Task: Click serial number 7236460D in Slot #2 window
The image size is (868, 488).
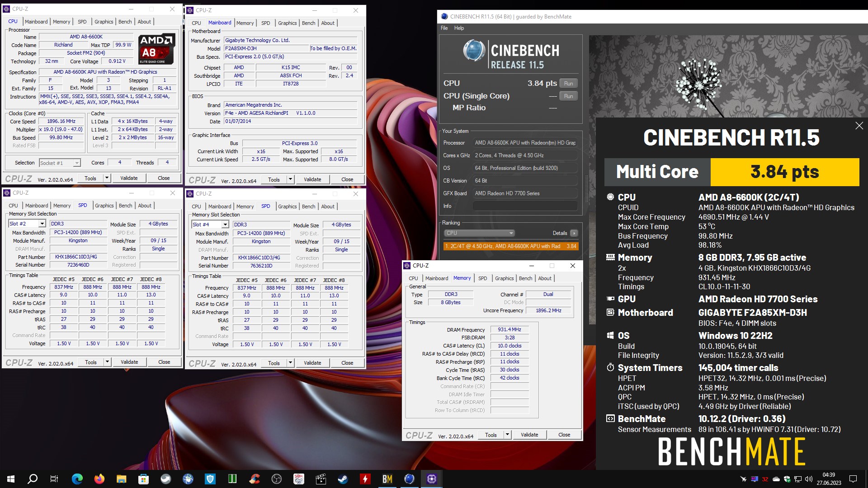Action: (78, 265)
